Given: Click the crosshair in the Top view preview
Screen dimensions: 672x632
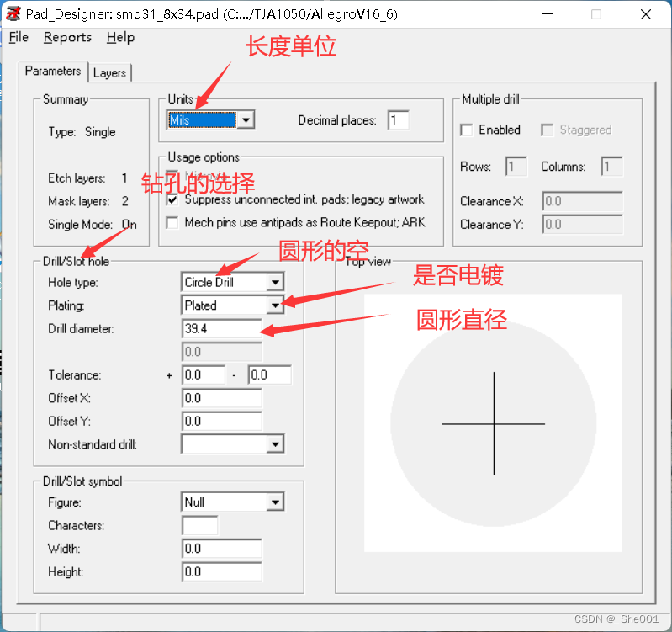Looking at the screenshot, I should (x=494, y=423).
